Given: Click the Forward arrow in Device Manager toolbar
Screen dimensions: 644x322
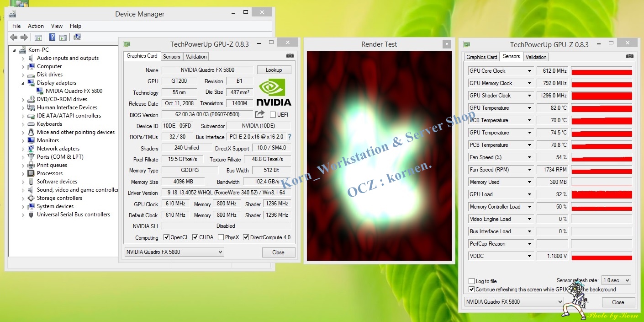Looking at the screenshot, I should coord(24,38).
